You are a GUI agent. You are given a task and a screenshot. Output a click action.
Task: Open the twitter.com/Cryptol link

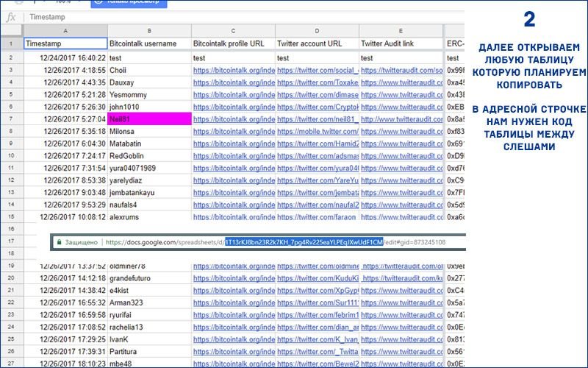pos(318,107)
